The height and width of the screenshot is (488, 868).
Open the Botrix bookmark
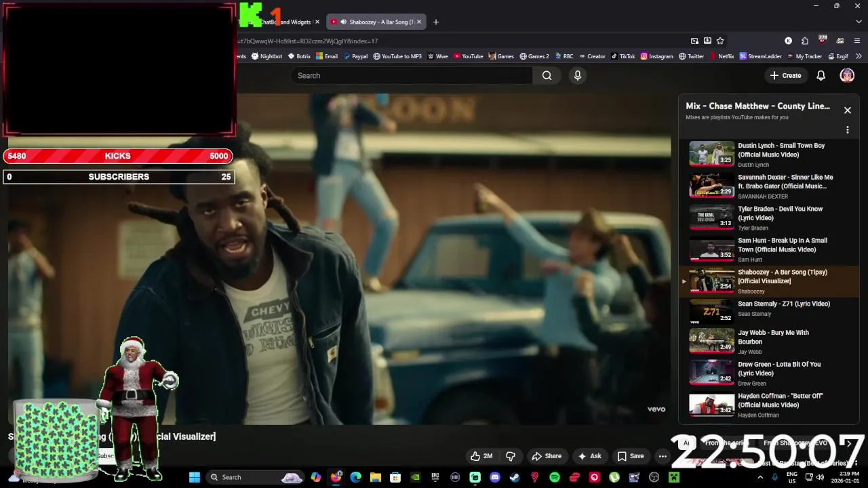coord(299,56)
